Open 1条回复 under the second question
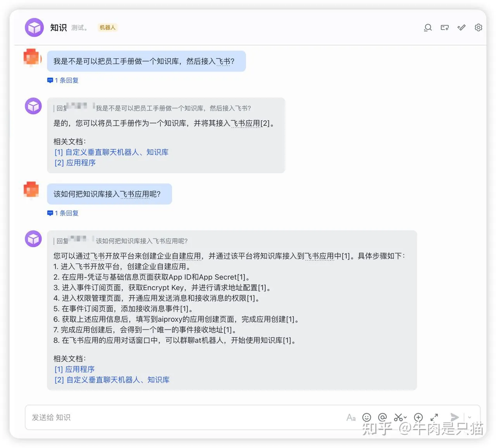The height and width of the screenshot is (448, 496). click(x=63, y=213)
